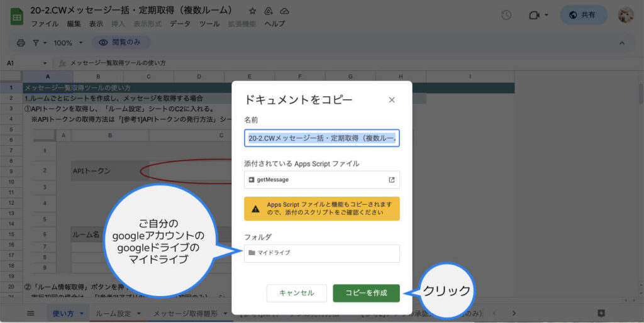Select row 1 header
The image size is (644, 323).
pyautogui.click(x=11, y=87)
